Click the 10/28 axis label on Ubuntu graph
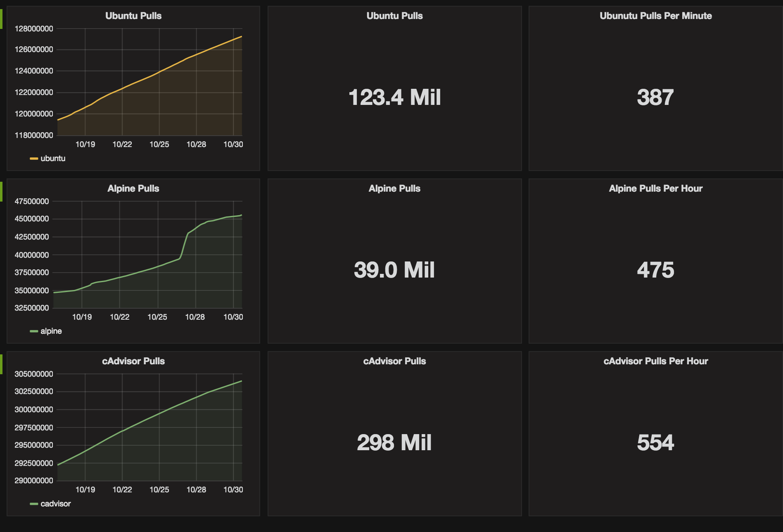Viewport: 783px width, 532px height. pyautogui.click(x=197, y=145)
